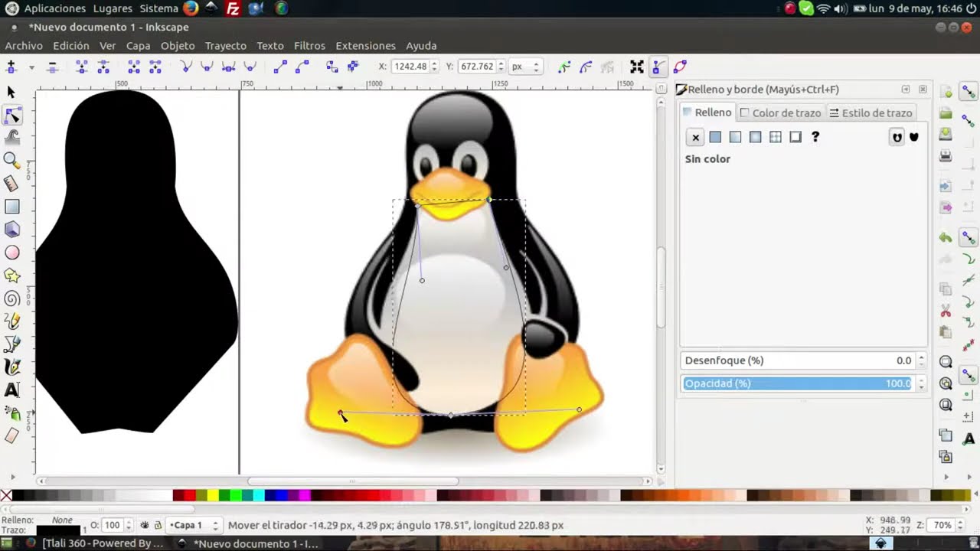Convert selected object to path
980x551 pixels.
[x=332, y=67]
